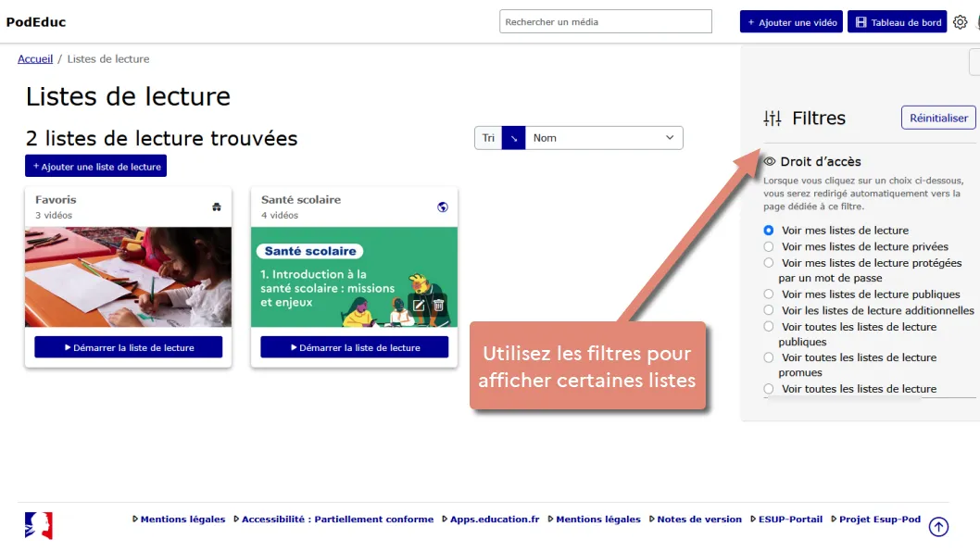980x551 pixels.
Task: Click the Réinitialiser filters button
Action: 938,119
